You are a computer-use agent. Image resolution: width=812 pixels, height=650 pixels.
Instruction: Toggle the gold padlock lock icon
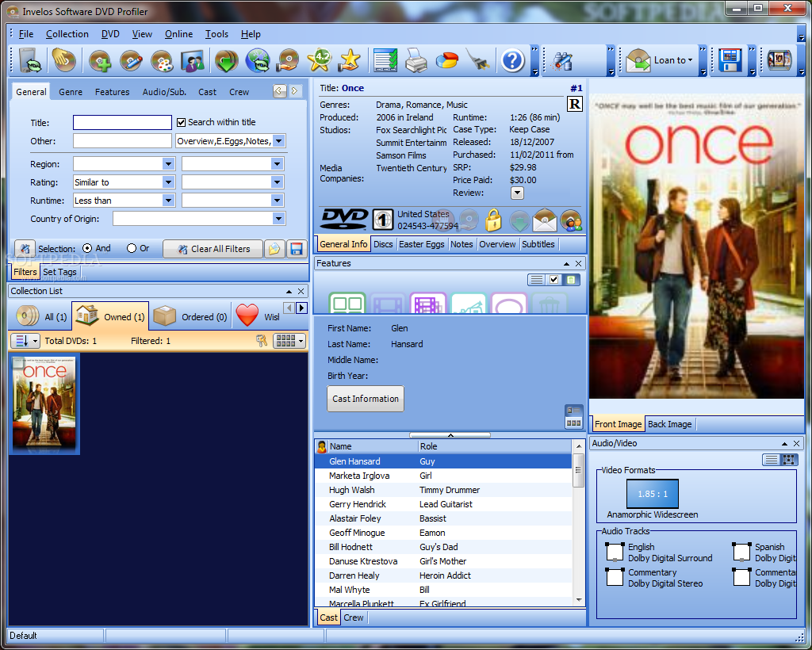(493, 220)
